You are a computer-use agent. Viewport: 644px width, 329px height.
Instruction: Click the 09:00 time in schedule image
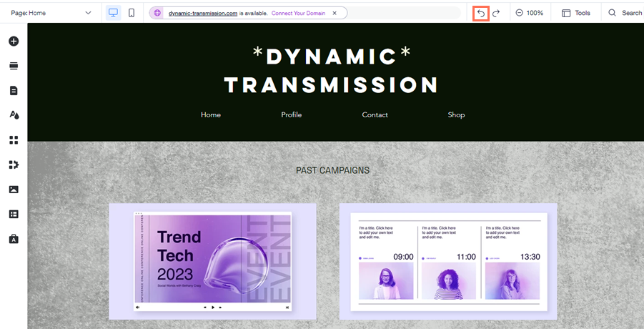click(403, 257)
